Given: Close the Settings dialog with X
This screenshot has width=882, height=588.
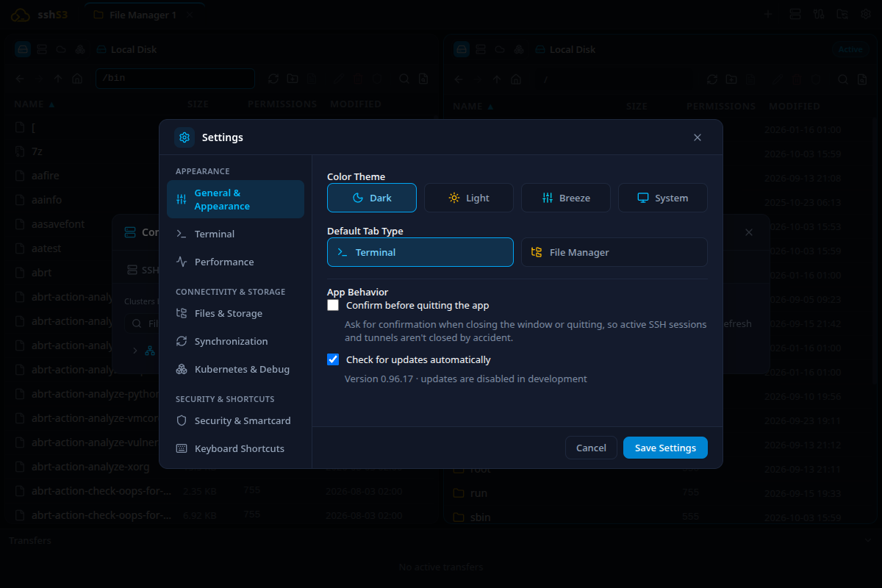Looking at the screenshot, I should pos(698,137).
